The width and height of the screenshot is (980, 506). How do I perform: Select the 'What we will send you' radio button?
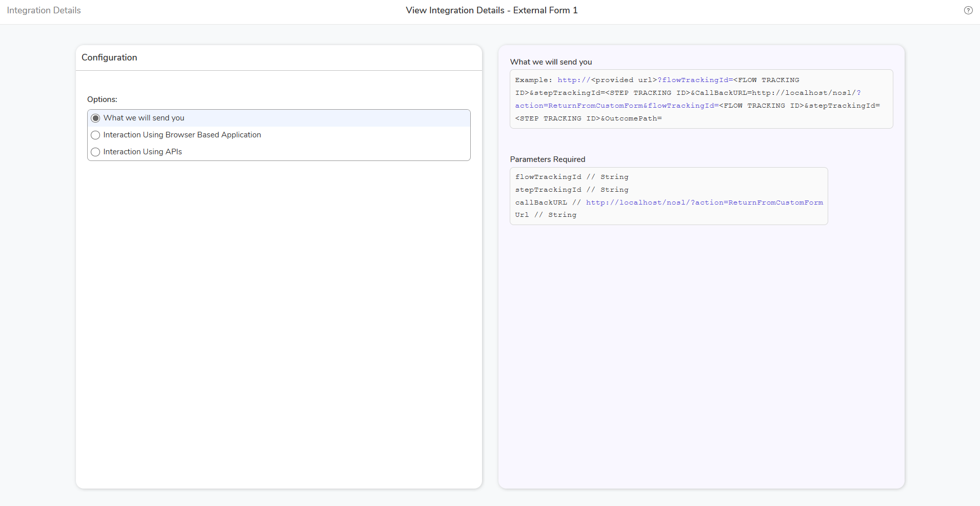pos(95,118)
